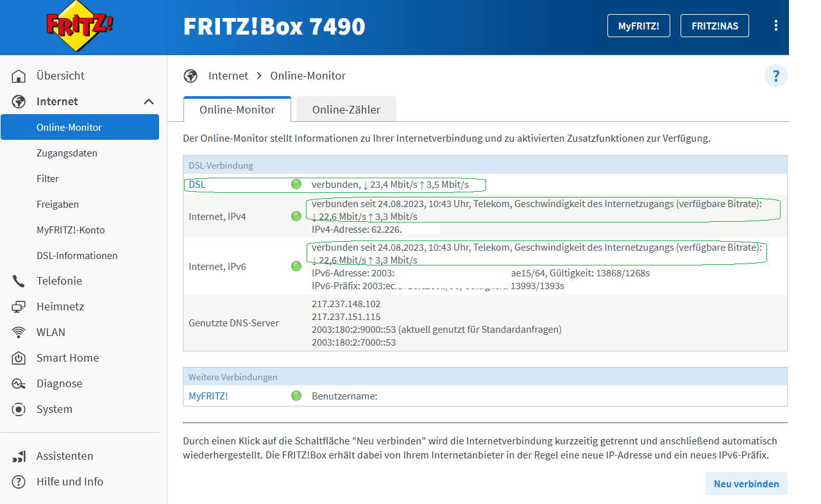Click the Assistenten icon
821x504 pixels.
(x=19, y=456)
